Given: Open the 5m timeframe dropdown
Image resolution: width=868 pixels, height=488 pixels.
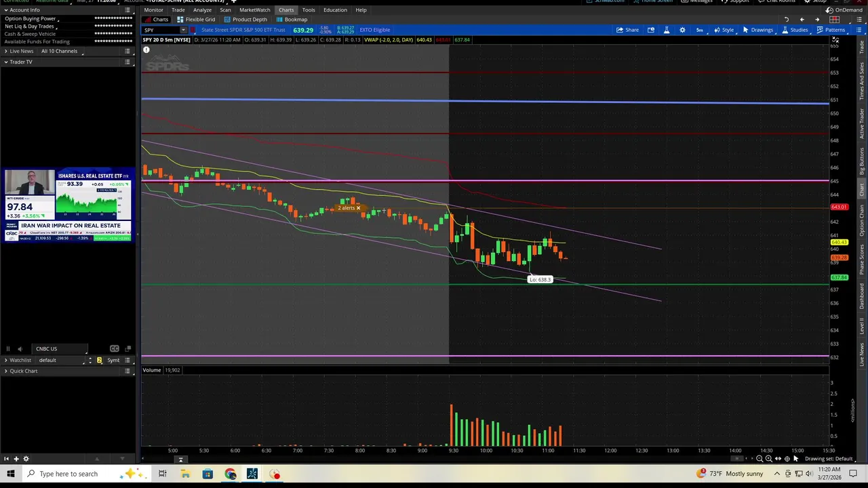Looking at the screenshot, I should click(x=699, y=30).
